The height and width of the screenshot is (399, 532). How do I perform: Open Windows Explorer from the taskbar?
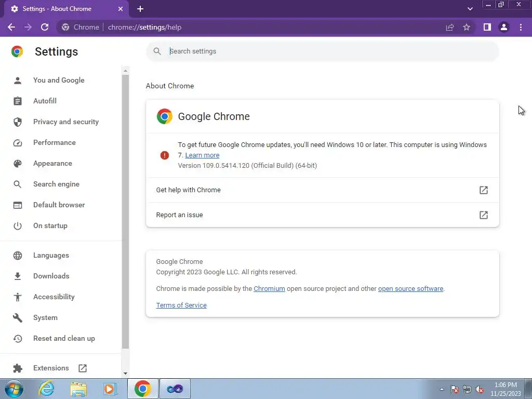tap(79, 389)
